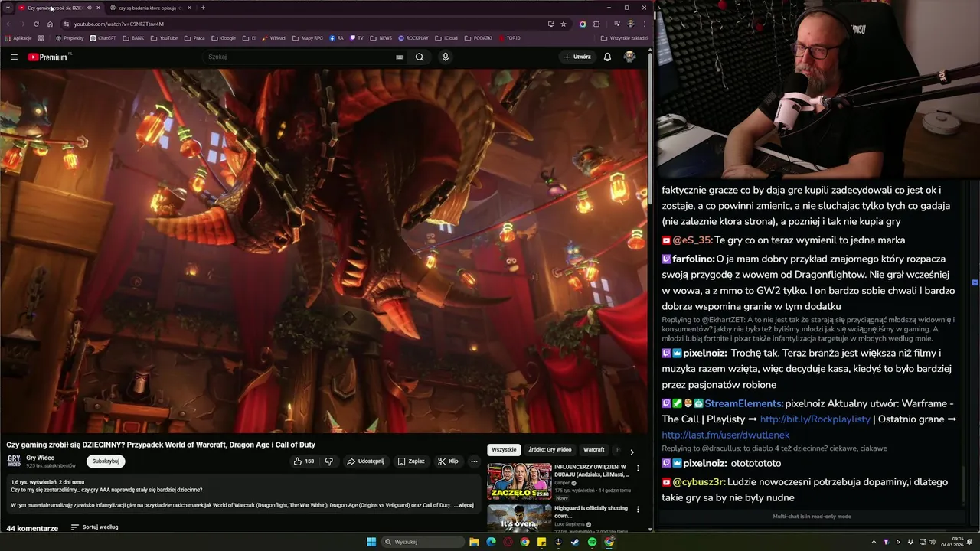Start voice search with the microphone icon
980x551 pixels.
click(446, 57)
